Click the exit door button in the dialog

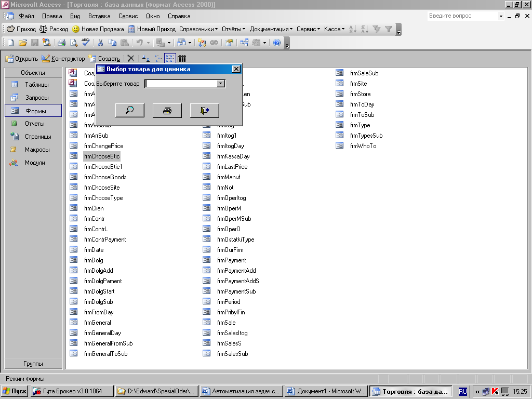(x=205, y=111)
